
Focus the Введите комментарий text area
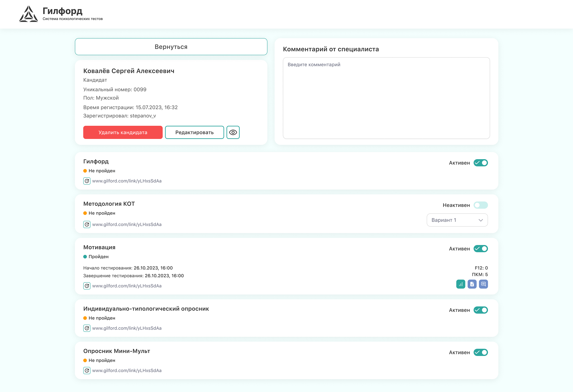[386, 98]
